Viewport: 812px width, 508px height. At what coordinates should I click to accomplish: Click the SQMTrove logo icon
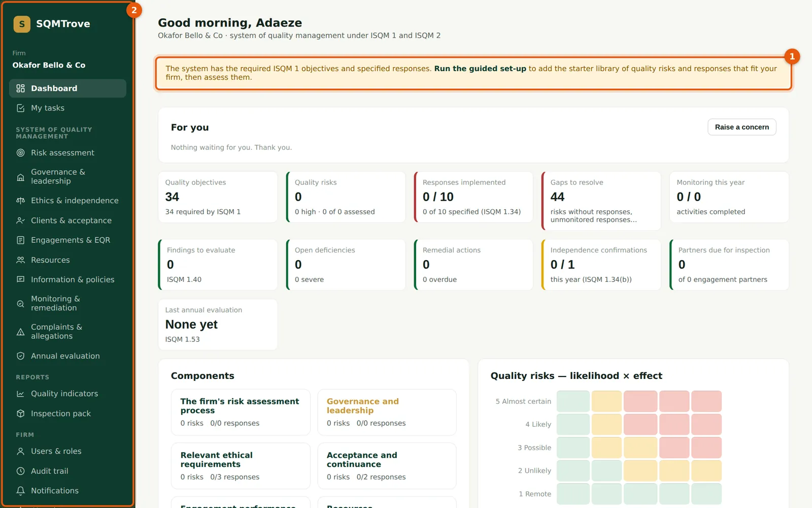pyautogui.click(x=22, y=24)
